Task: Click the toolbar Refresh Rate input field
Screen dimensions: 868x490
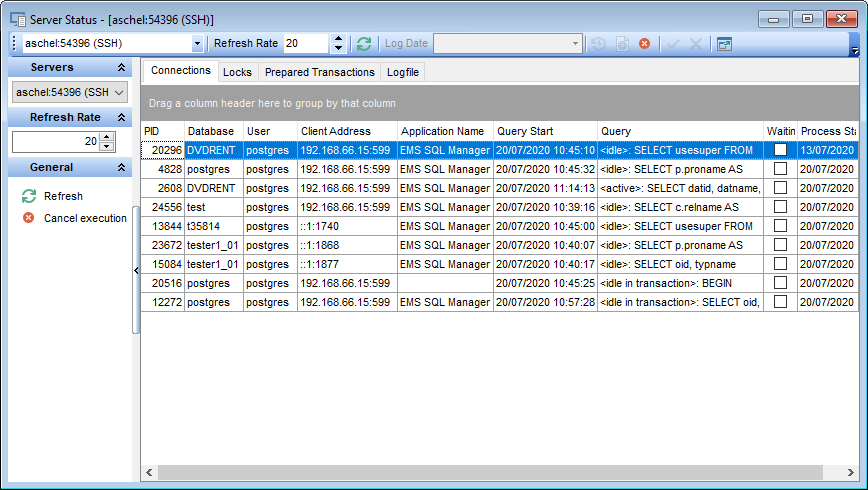Action: 307,44
